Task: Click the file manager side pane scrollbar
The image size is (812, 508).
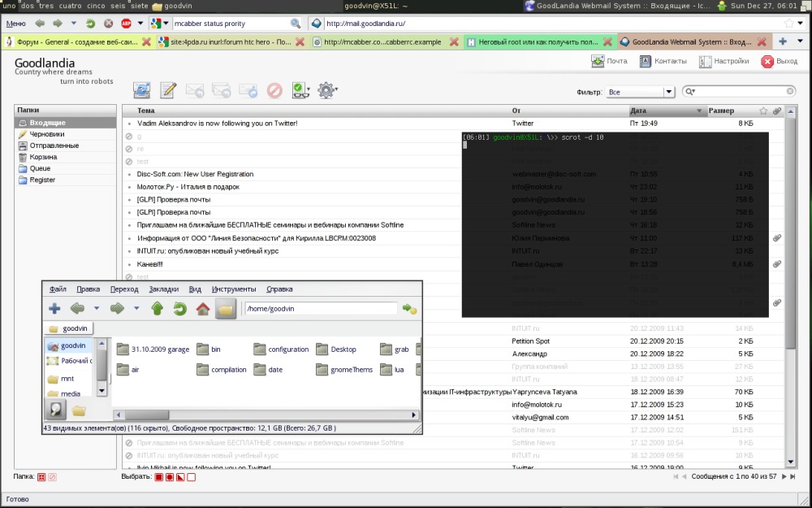Action: pyautogui.click(x=102, y=367)
